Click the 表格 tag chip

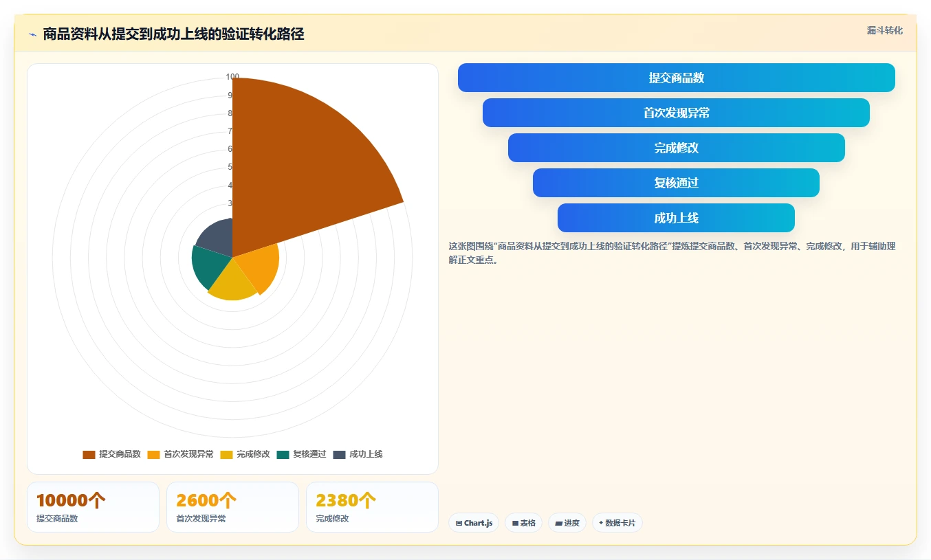pyautogui.click(x=523, y=523)
